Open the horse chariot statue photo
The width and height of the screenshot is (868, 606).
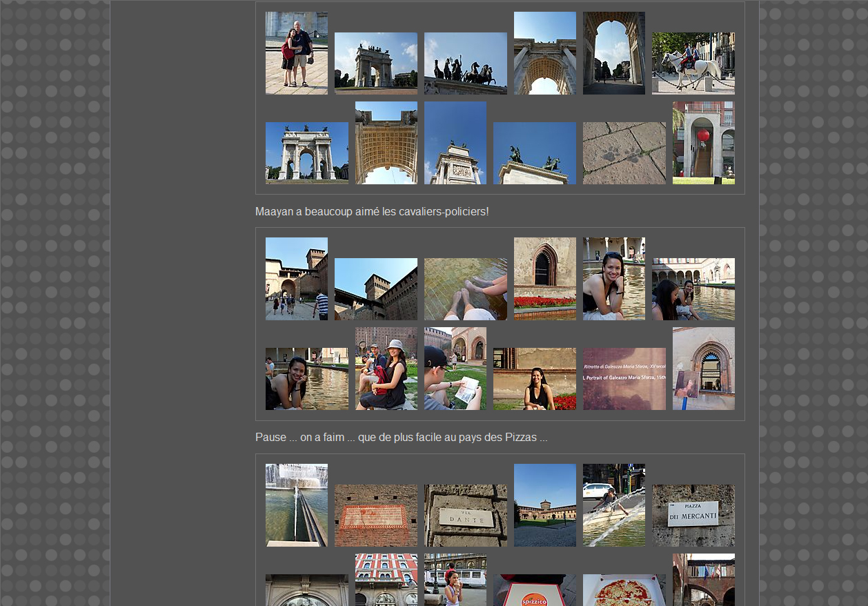[465, 63]
